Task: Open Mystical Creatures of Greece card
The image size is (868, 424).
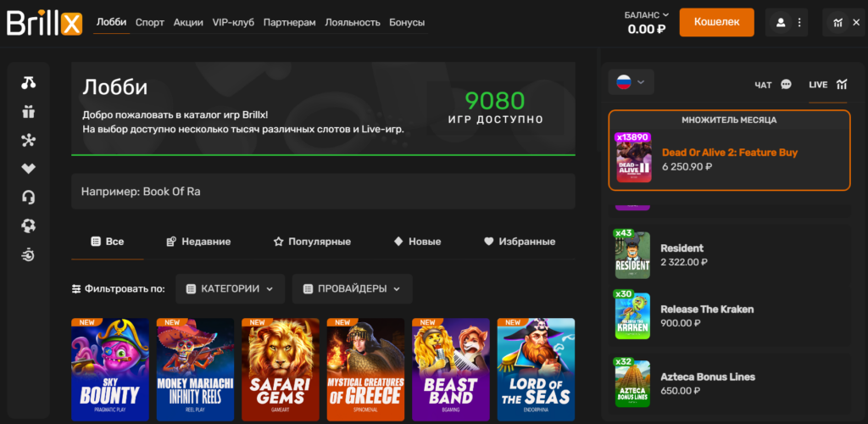Action: 366,370
